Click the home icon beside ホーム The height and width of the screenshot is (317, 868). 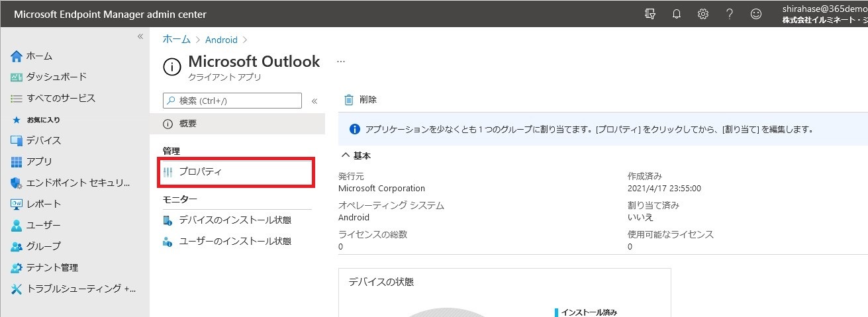click(17, 56)
